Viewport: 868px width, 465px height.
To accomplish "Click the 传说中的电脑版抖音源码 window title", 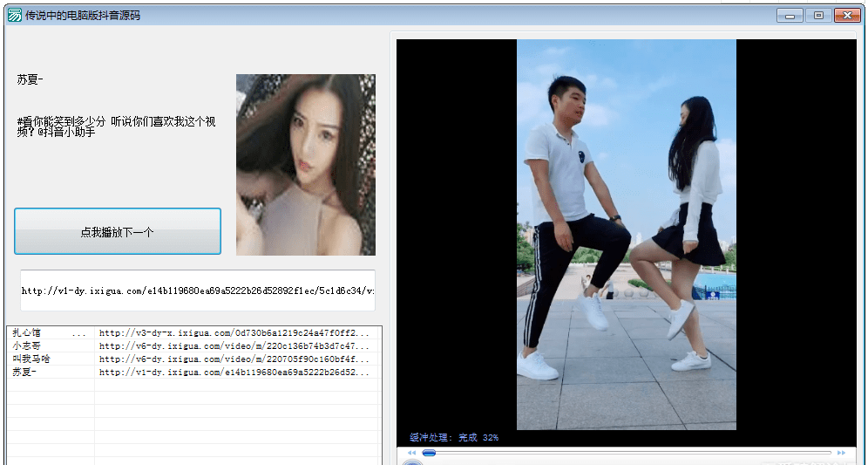I will click(x=83, y=15).
